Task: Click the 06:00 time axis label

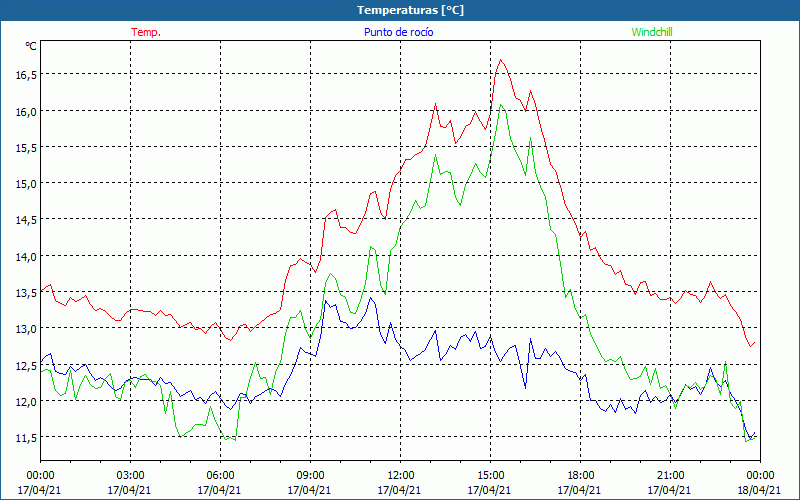Action: coord(220,476)
